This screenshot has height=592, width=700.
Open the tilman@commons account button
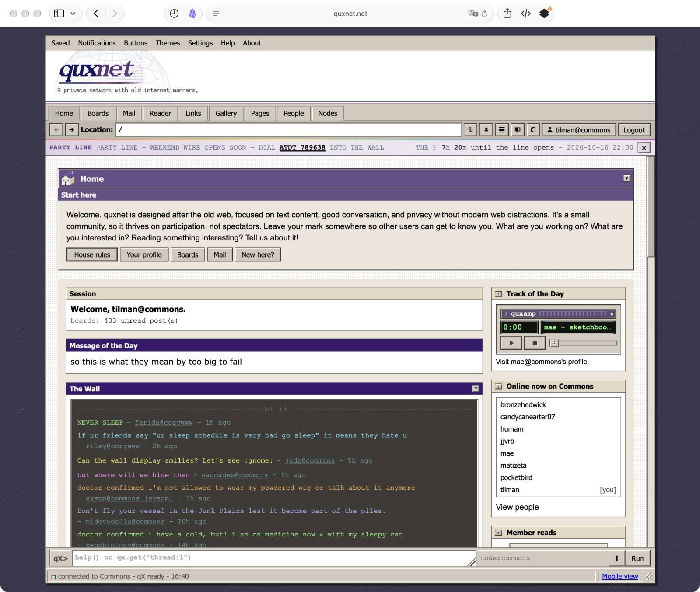(579, 130)
